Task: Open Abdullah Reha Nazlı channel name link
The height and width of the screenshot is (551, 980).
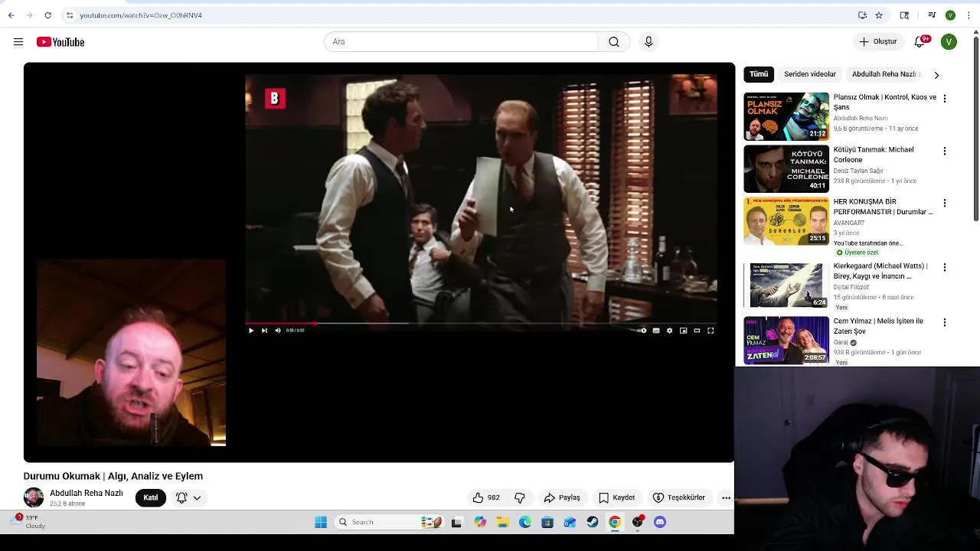Action: point(87,493)
